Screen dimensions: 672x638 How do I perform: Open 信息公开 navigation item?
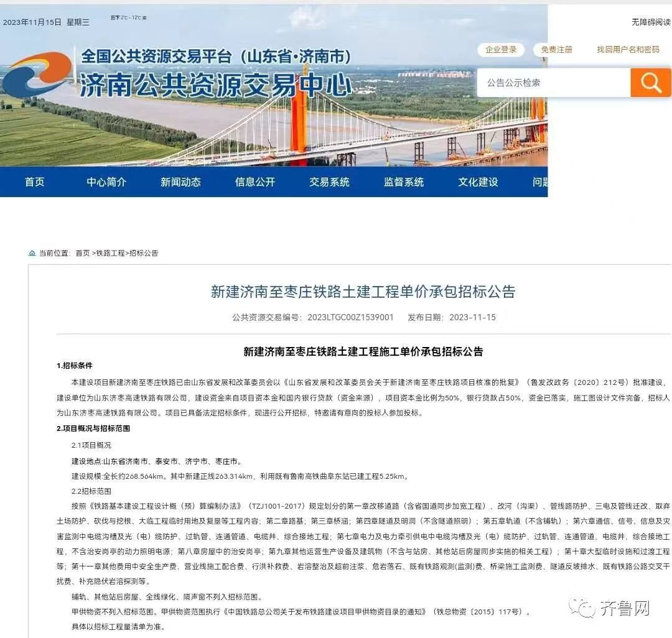[255, 182]
